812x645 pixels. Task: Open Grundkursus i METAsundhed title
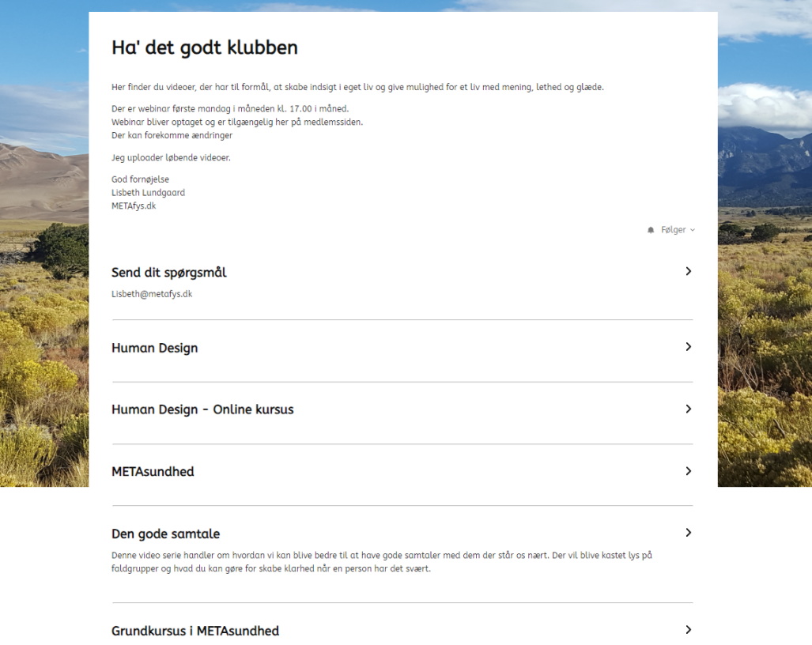click(x=195, y=631)
